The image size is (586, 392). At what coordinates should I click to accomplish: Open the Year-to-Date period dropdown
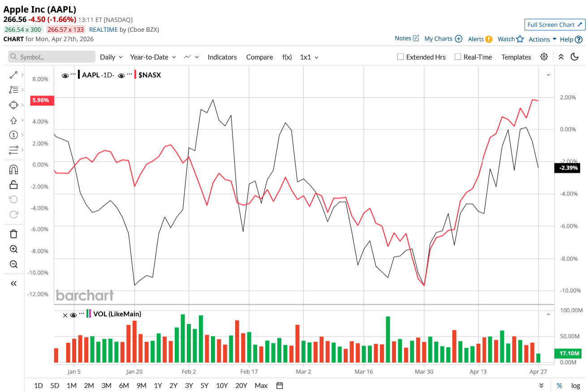tap(153, 57)
